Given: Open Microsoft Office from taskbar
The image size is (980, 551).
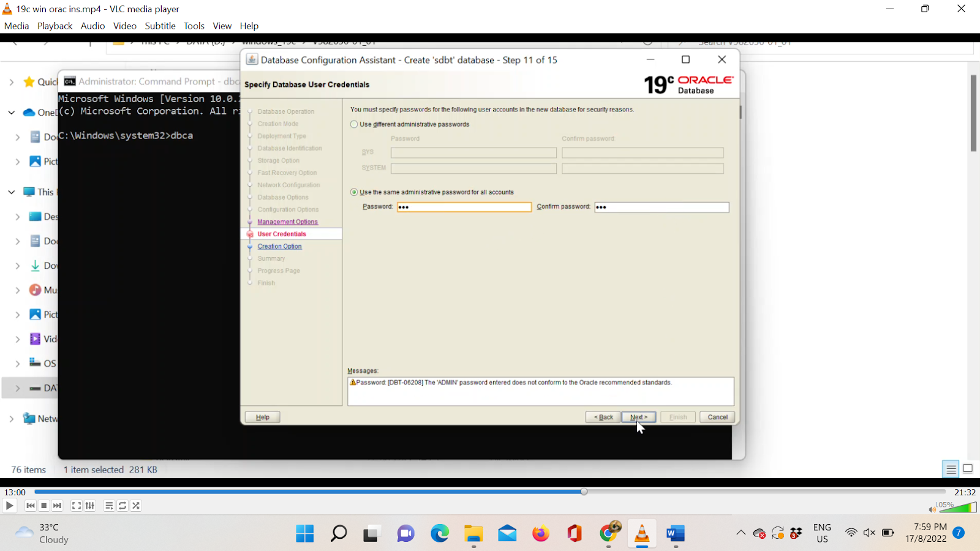Looking at the screenshot, I should pos(575,533).
